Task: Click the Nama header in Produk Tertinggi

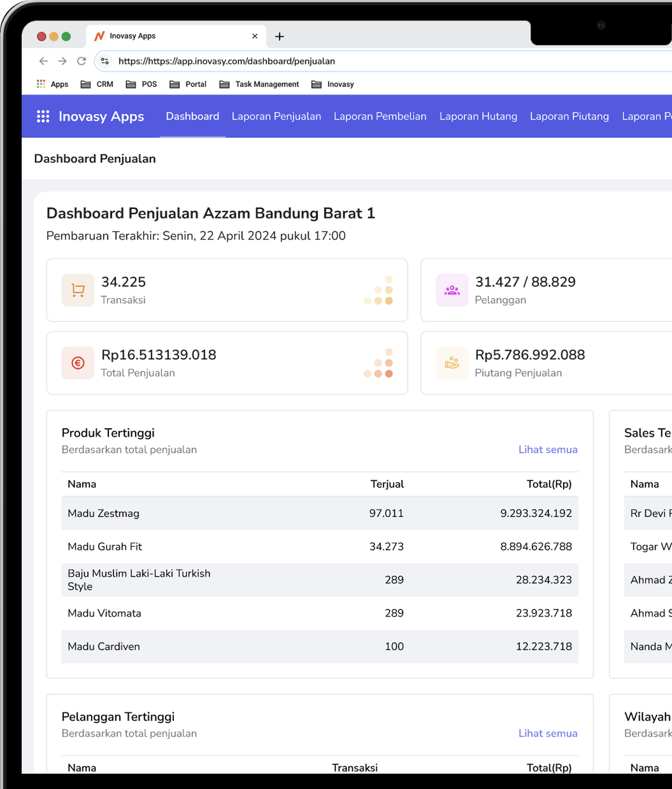Action: [x=82, y=484]
